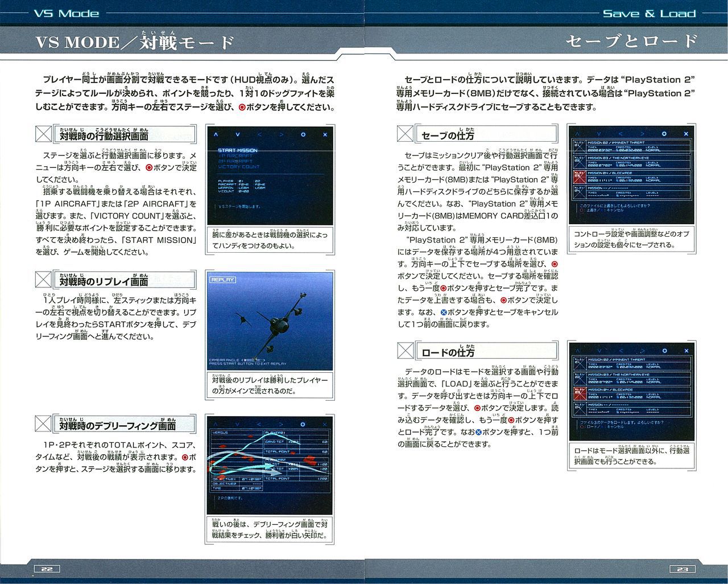Click red highlighted file slot in load screenshot

579,393
